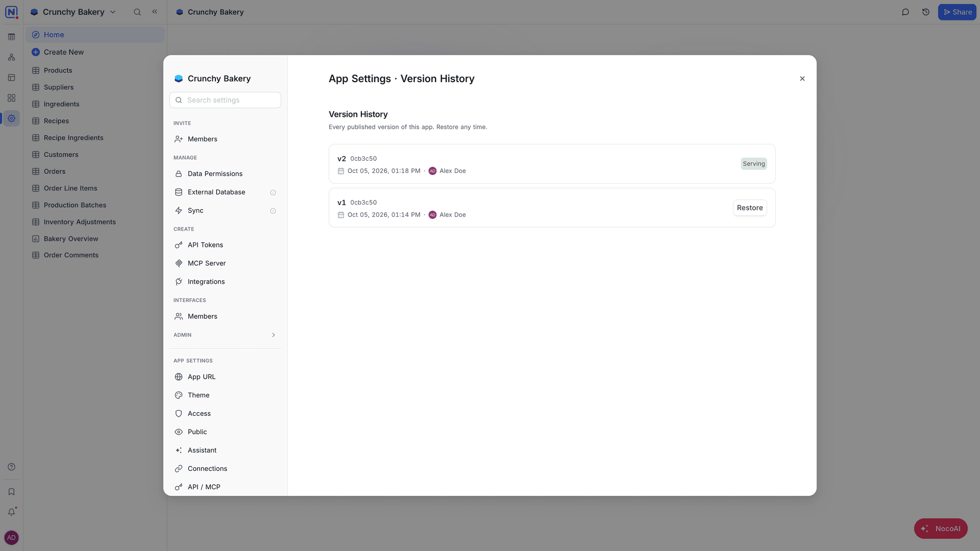Expand the Admin section chevron
This screenshot has height=551, width=980.
pyautogui.click(x=274, y=335)
